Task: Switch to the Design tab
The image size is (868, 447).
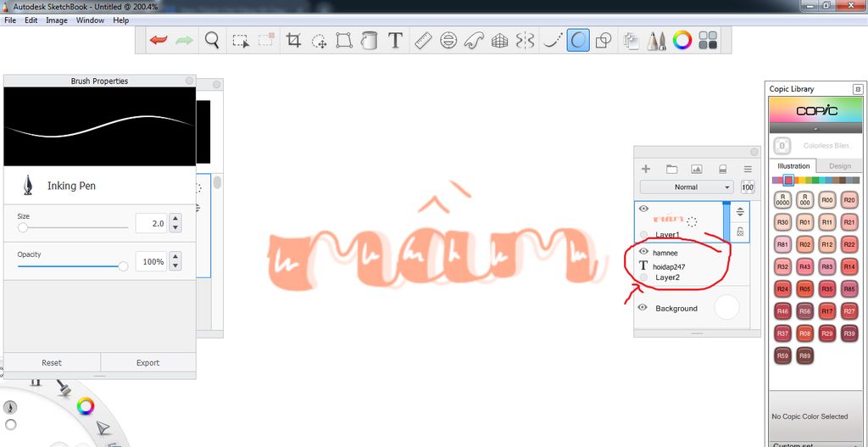Action: pyautogui.click(x=840, y=165)
